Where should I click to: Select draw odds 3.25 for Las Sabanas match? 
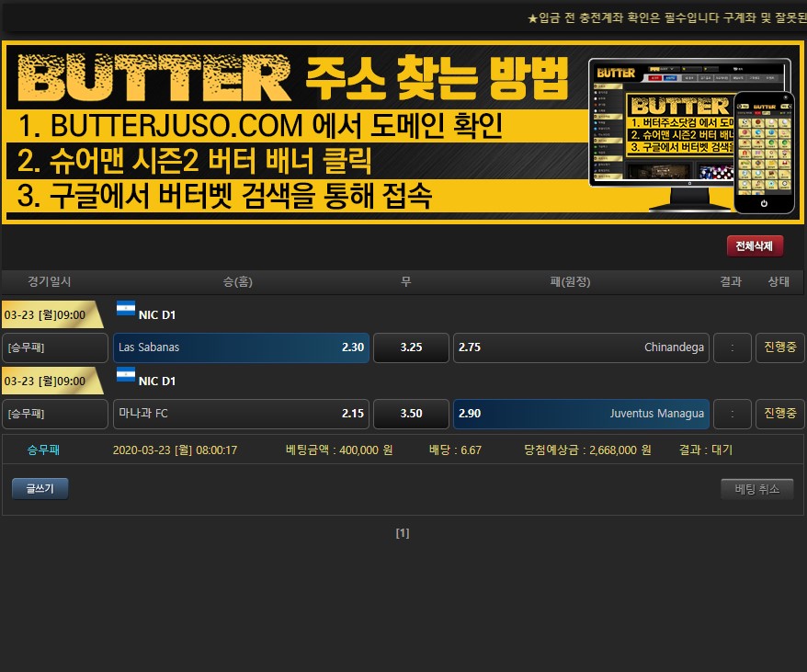[411, 347]
